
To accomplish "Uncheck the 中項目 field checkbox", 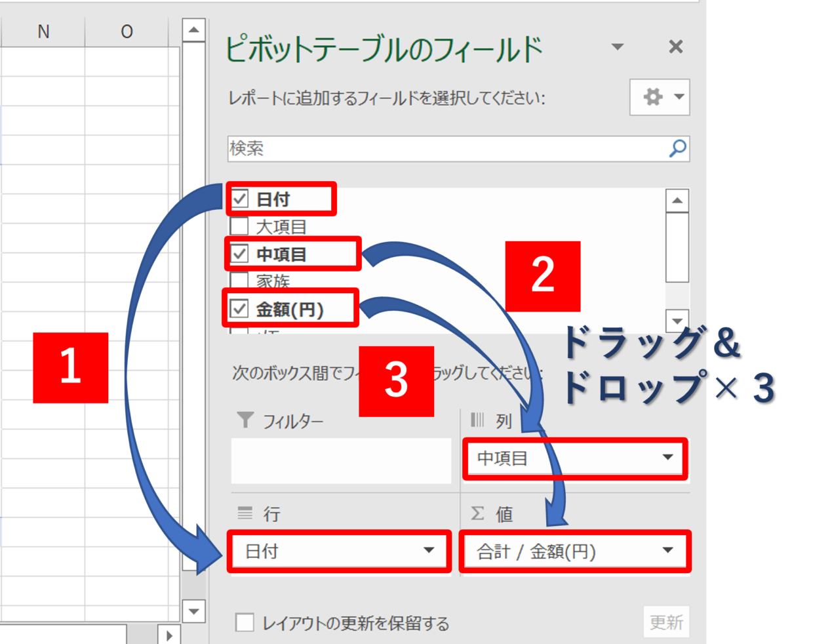I will coord(240,254).
